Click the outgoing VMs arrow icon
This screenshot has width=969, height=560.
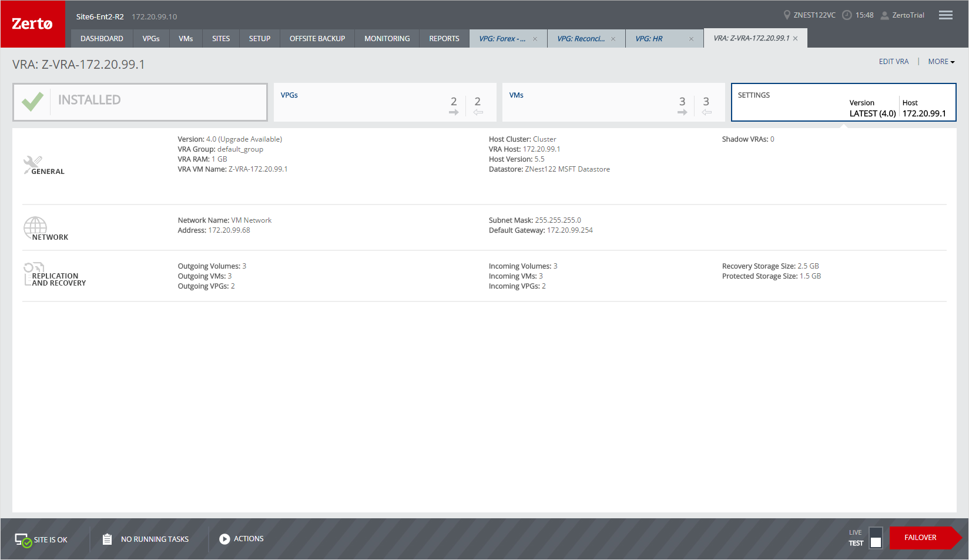coord(682,112)
